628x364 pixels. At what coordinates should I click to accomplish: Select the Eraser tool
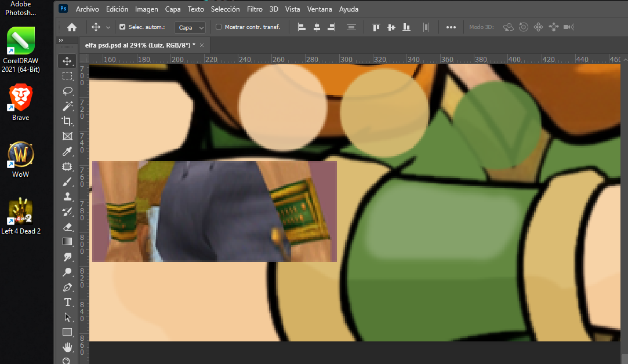[x=67, y=227]
